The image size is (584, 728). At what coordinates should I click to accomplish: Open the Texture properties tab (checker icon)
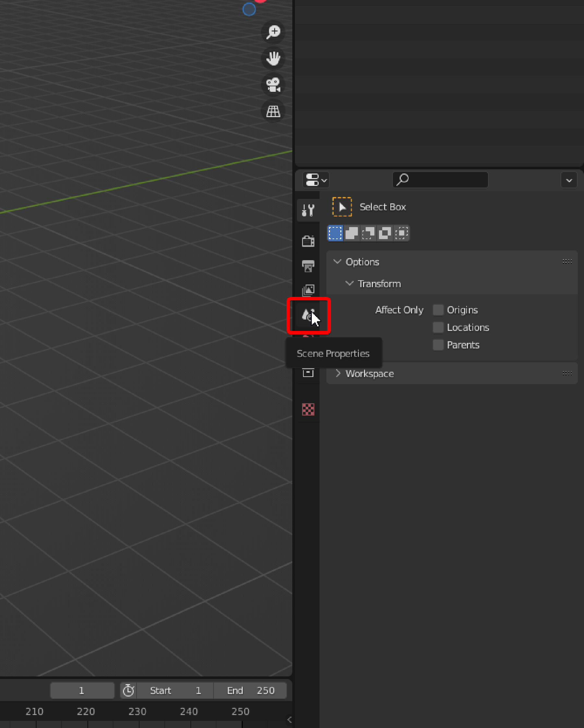pos(308,409)
